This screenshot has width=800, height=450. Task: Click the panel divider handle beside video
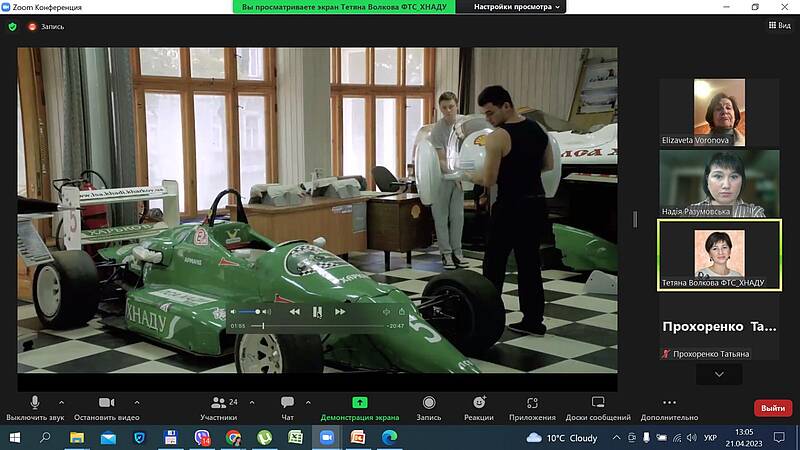[635, 219]
